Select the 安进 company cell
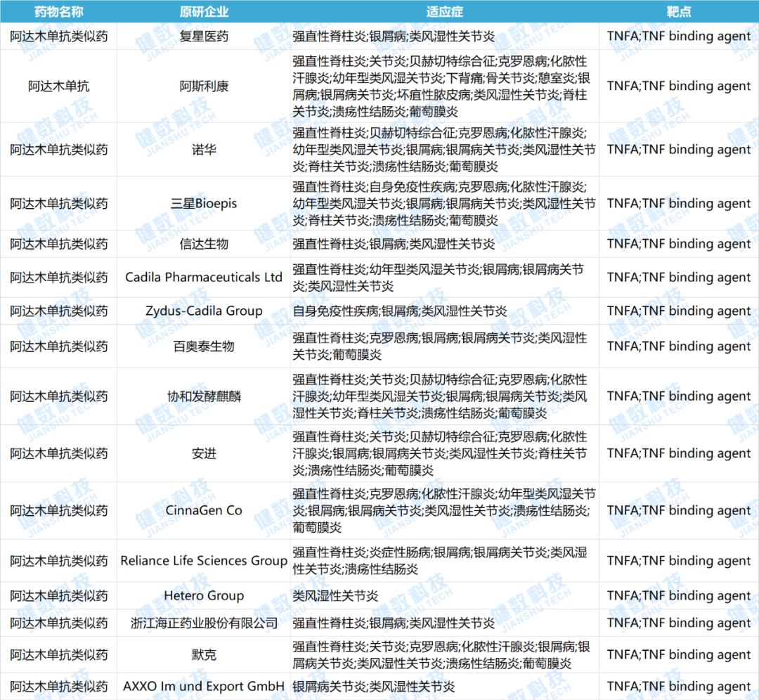The image size is (759, 700). [x=204, y=453]
